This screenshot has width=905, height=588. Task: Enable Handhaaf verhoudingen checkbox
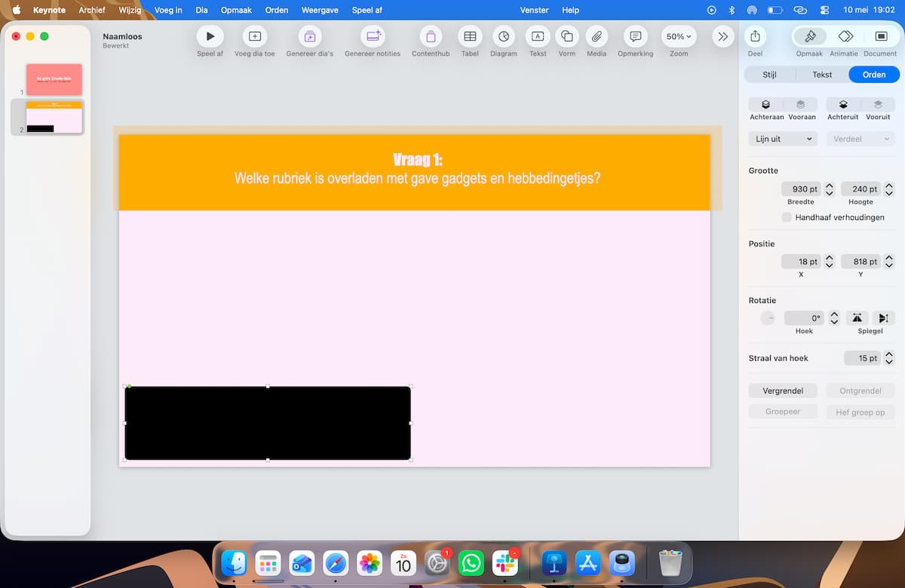pyautogui.click(x=787, y=217)
